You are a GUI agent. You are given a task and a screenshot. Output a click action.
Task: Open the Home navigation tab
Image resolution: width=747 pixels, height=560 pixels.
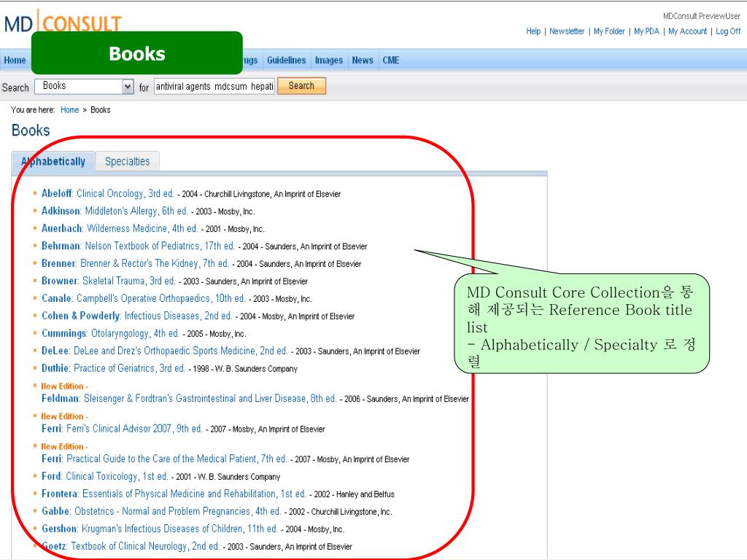tap(15, 61)
